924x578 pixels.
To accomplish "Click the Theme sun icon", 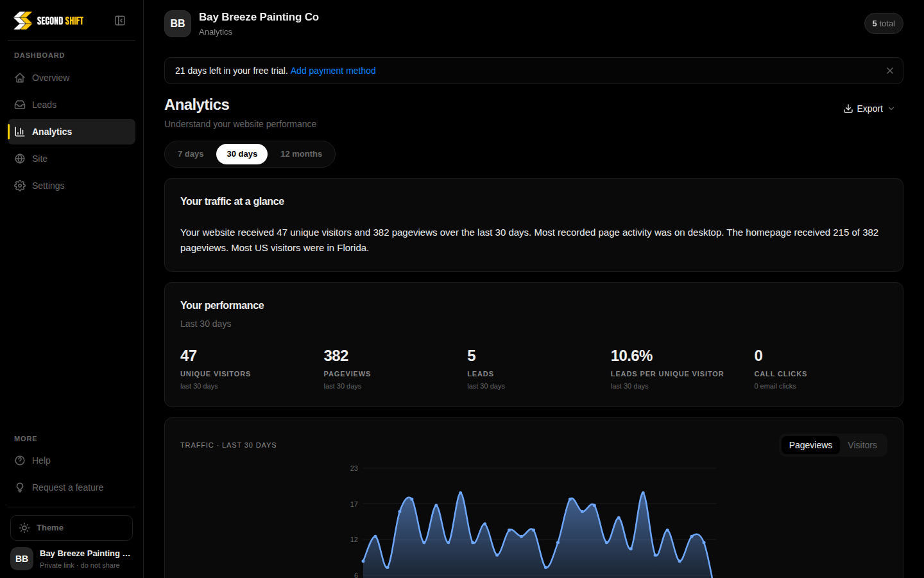I will pyautogui.click(x=24, y=528).
